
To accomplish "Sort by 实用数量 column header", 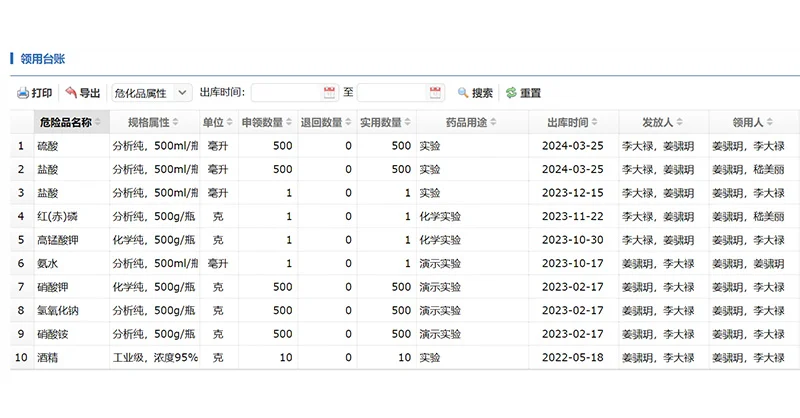I will point(381,122).
